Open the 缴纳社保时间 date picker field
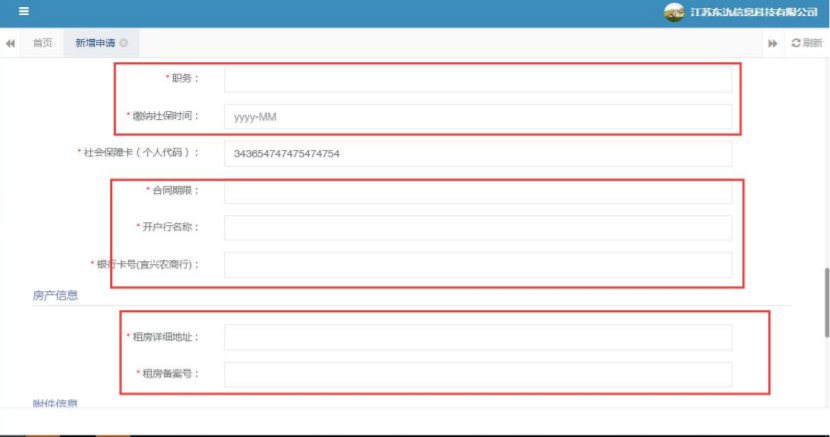 click(x=477, y=117)
